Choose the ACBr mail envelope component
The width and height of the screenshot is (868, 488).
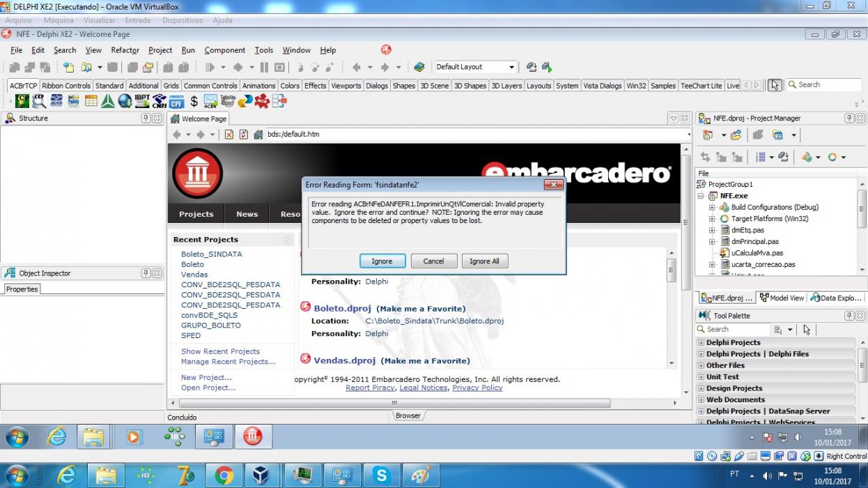point(210,101)
